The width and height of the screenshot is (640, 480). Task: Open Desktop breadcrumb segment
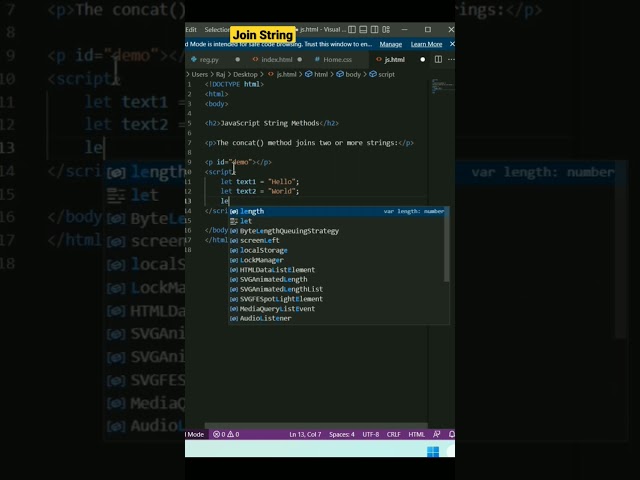click(245, 74)
